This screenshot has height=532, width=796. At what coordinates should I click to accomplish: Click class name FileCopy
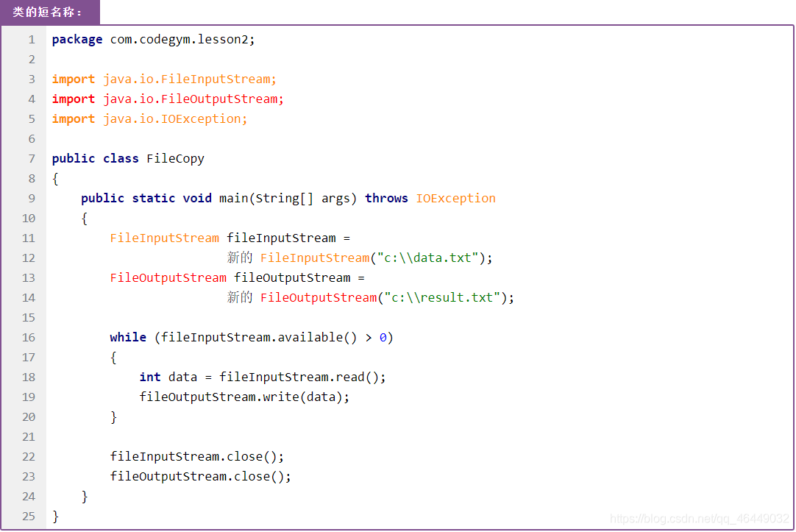175,159
